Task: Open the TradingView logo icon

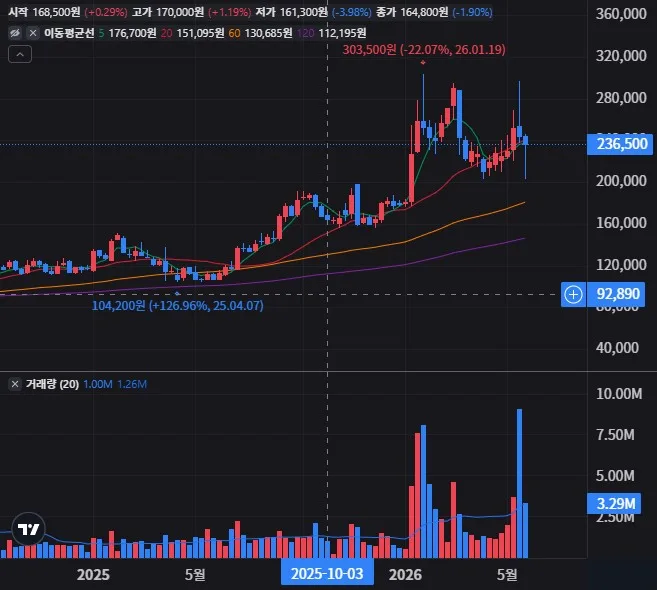Action: pos(28,529)
